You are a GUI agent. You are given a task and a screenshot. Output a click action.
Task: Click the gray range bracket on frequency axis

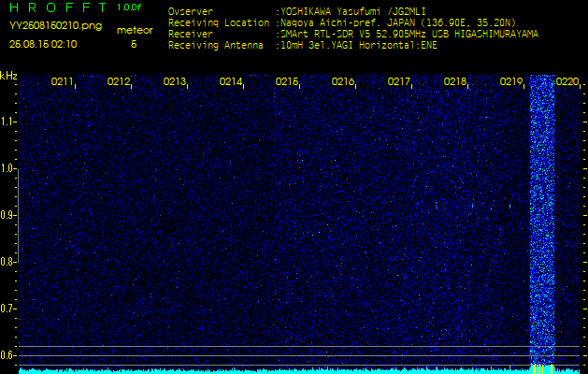[19, 216]
